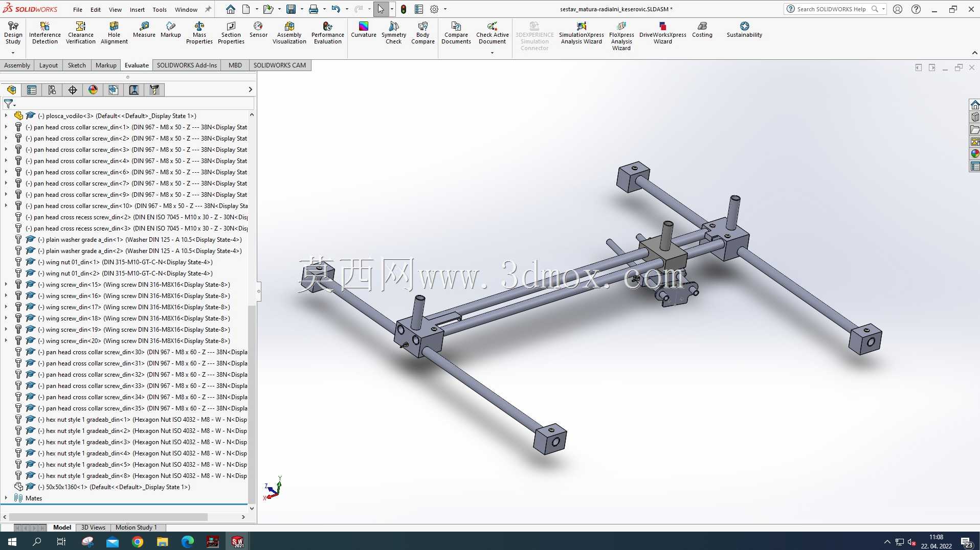Switch to the Sketch tab

(x=77, y=65)
